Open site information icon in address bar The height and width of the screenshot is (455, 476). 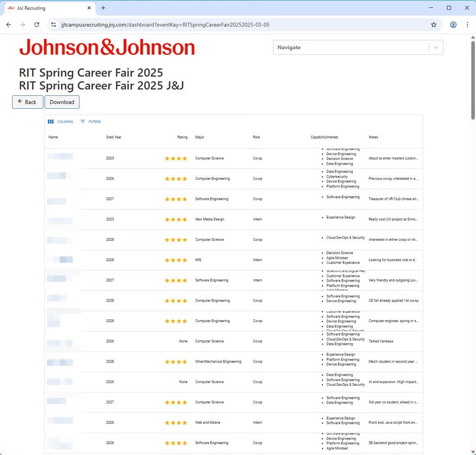click(x=54, y=25)
